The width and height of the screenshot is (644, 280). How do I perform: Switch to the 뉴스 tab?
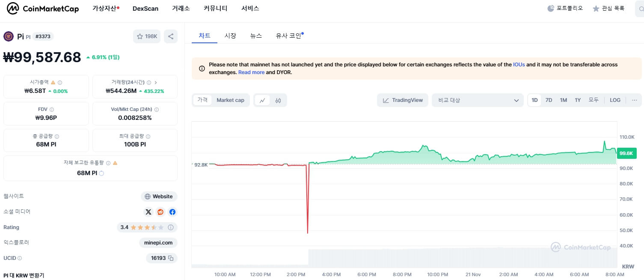coord(256,36)
